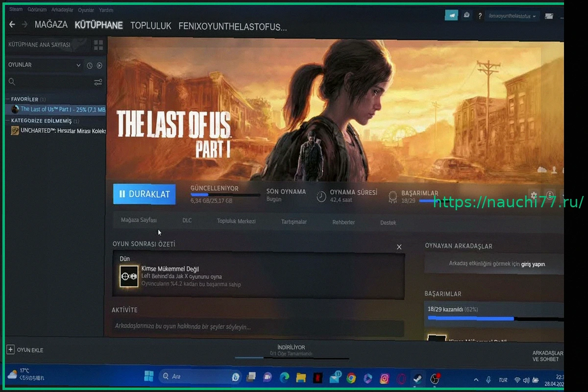
Task: Open the Windows Start menu
Action: click(x=148, y=376)
